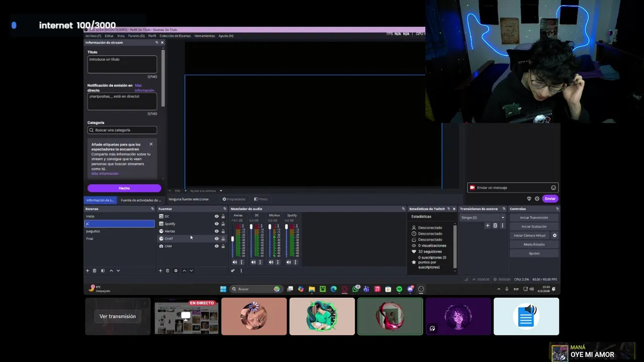Undock the Fuentes panel
Viewport: 644px width, 362px height.
[x=225, y=209]
